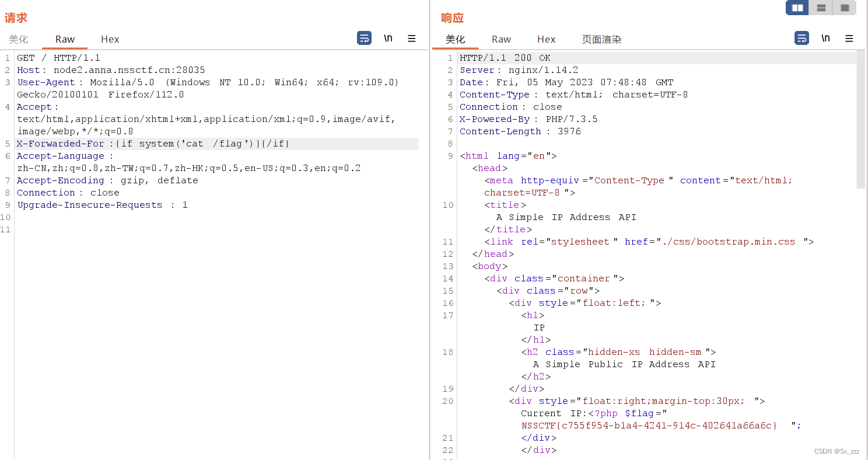Switch to top-bottom stacked layout
This screenshot has width=868, height=460.
pyautogui.click(x=821, y=8)
